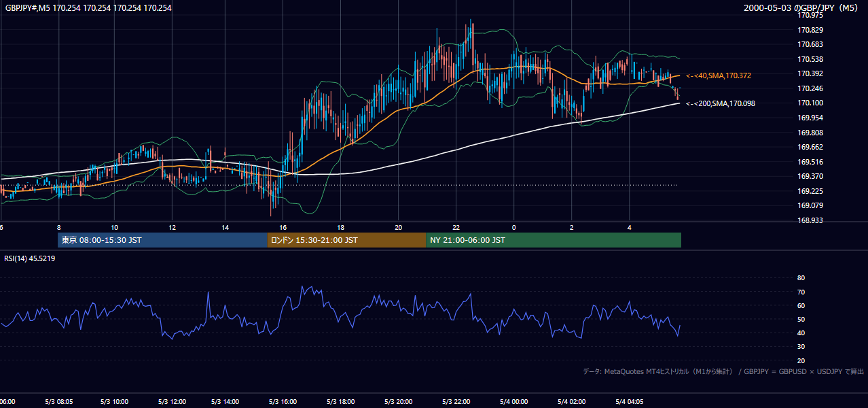Click the 40 SMA 170.372 orange label

[719, 75]
